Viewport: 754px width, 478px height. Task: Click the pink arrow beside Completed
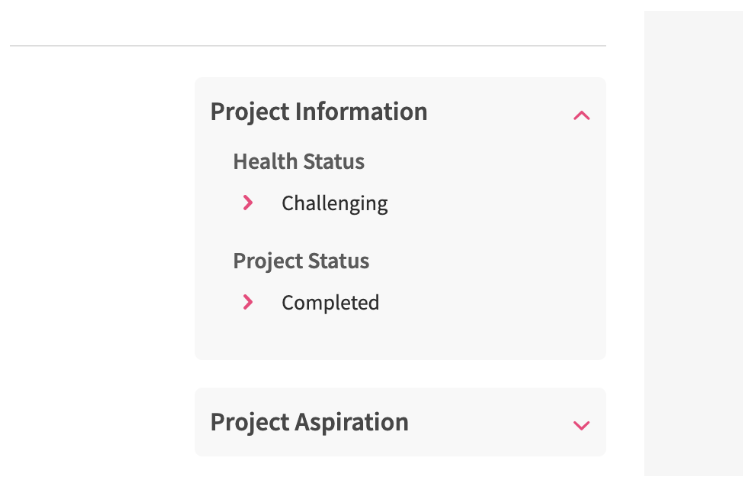point(248,302)
